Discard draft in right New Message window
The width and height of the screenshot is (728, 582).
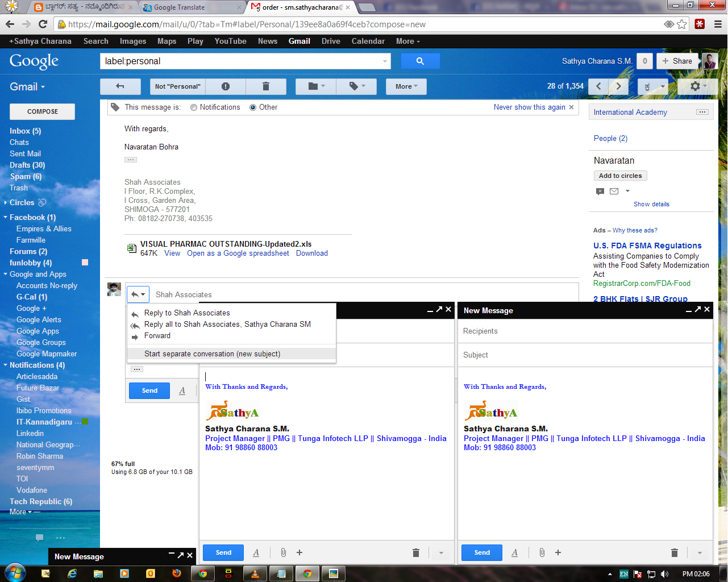[x=675, y=552]
